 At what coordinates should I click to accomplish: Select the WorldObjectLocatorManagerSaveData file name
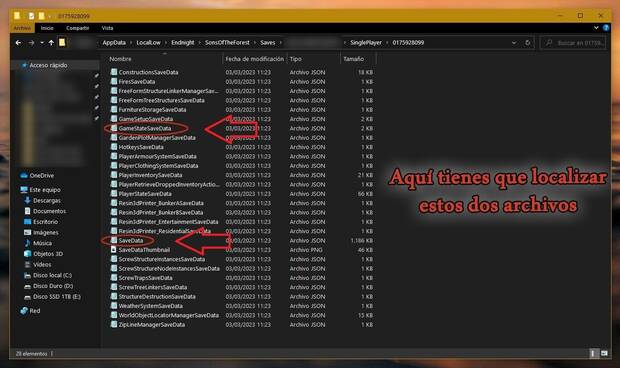point(169,315)
